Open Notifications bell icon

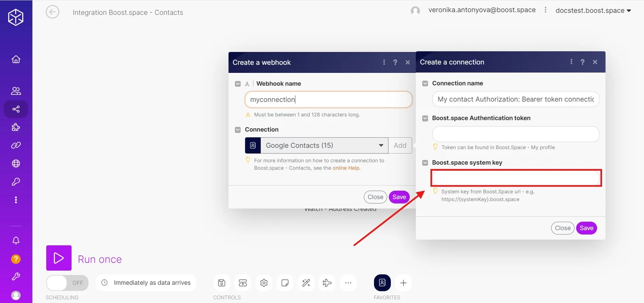(x=16, y=240)
